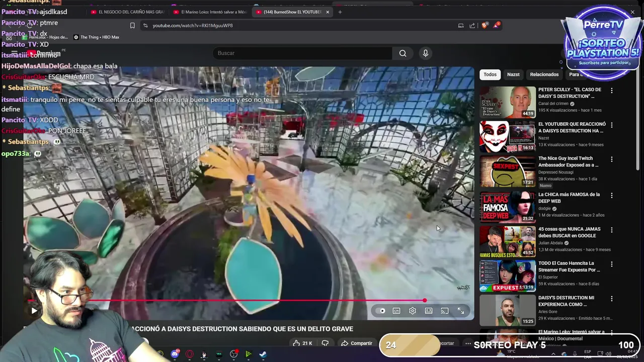
Task: Open 'The Thing • HBO Max' bookmark
Action: pos(97,37)
